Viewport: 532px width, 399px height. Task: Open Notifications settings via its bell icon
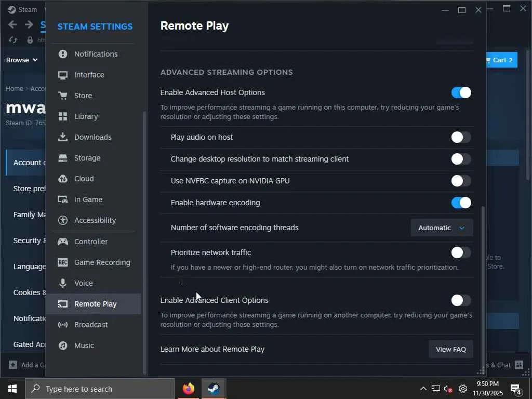pos(63,54)
